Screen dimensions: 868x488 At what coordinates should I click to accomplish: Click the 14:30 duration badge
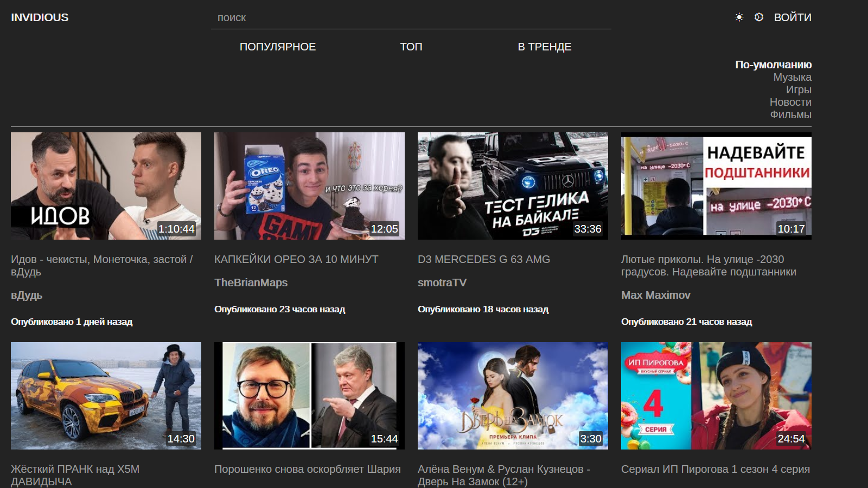(181, 439)
